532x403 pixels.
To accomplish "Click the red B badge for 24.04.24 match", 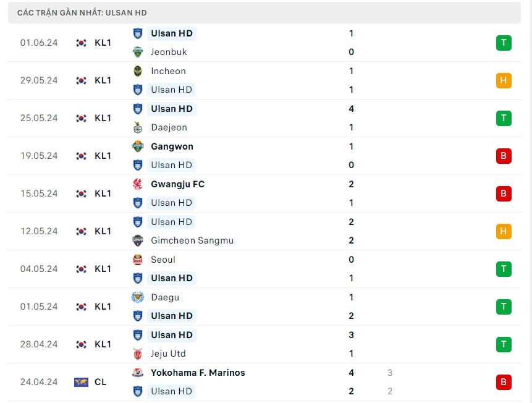I will pyautogui.click(x=504, y=382).
